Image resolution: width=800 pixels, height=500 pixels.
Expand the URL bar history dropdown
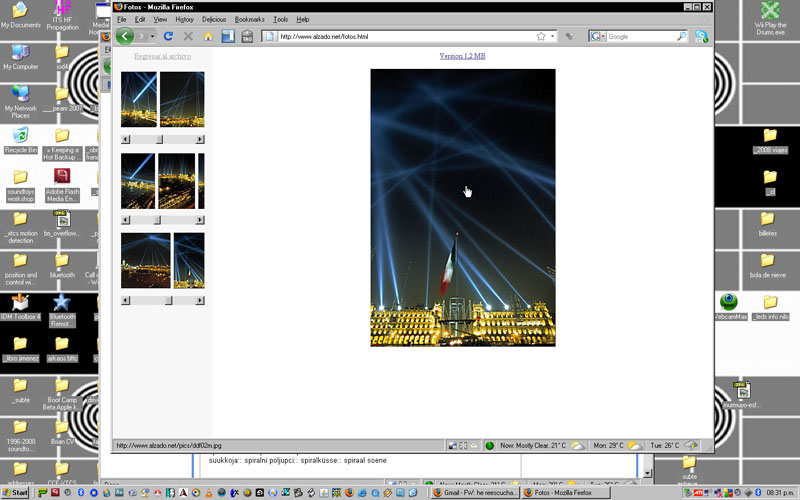pos(553,36)
